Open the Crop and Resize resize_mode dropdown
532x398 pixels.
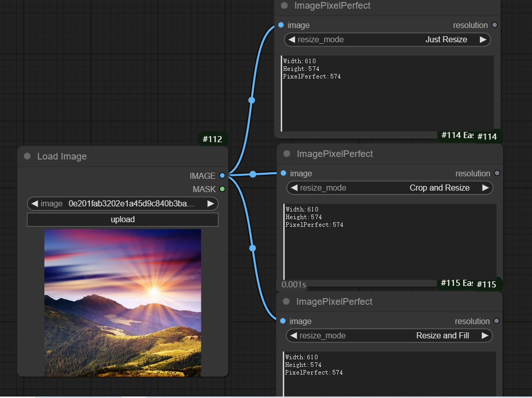pyautogui.click(x=390, y=188)
